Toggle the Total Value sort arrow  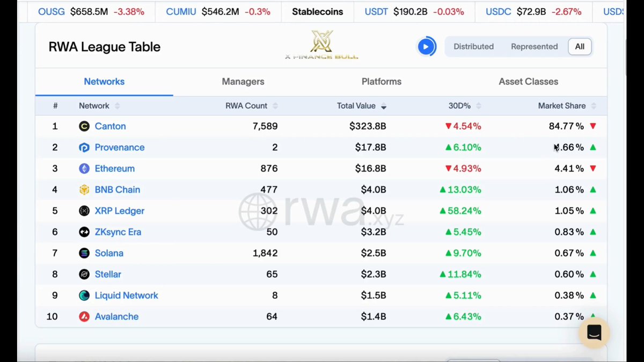point(384,107)
